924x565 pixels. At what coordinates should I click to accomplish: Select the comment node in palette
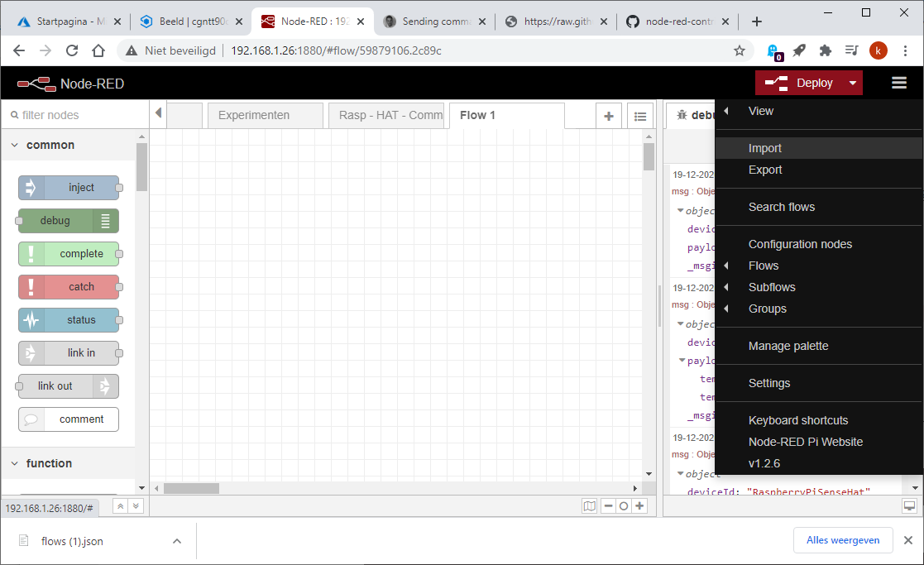point(69,419)
